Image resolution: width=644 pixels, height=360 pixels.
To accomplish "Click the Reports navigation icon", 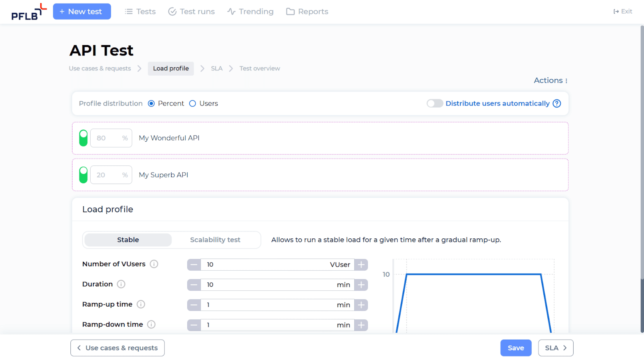I will [x=290, y=11].
